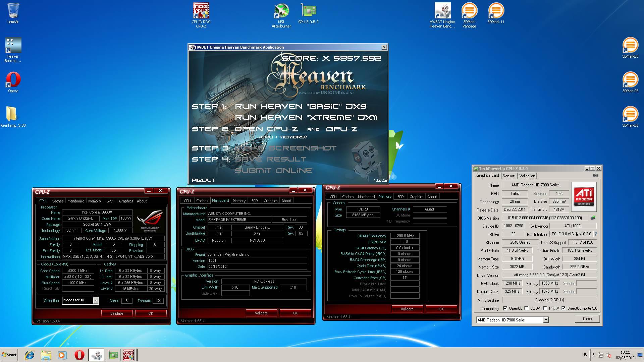Click Make Screenshot step in Heaven app

[x=285, y=148]
